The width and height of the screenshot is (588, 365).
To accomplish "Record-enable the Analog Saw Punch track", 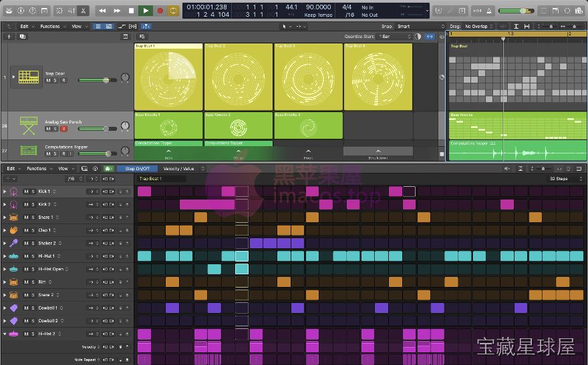I will click(x=63, y=129).
